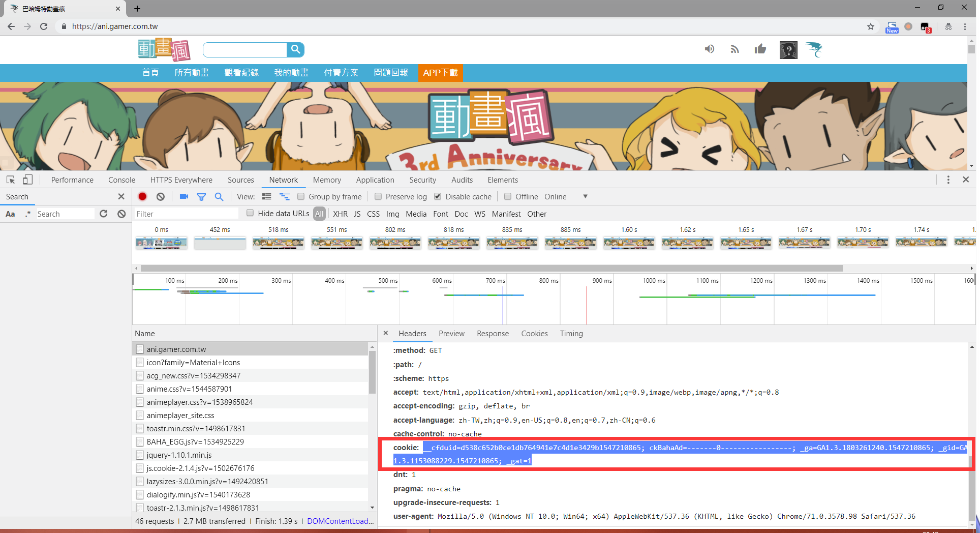Screen dimensions: 980x533
Task: Open the 付費方案 navigation link
Action: (x=341, y=73)
